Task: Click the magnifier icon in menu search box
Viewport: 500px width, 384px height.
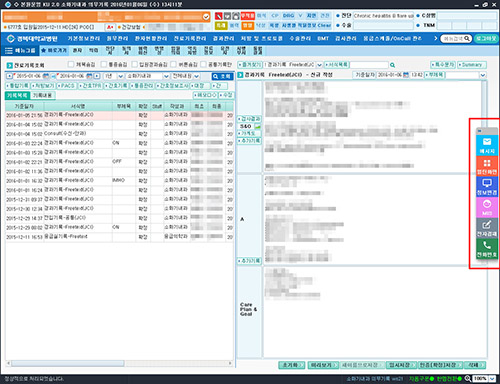Action: pyautogui.click(x=467, y=39)
